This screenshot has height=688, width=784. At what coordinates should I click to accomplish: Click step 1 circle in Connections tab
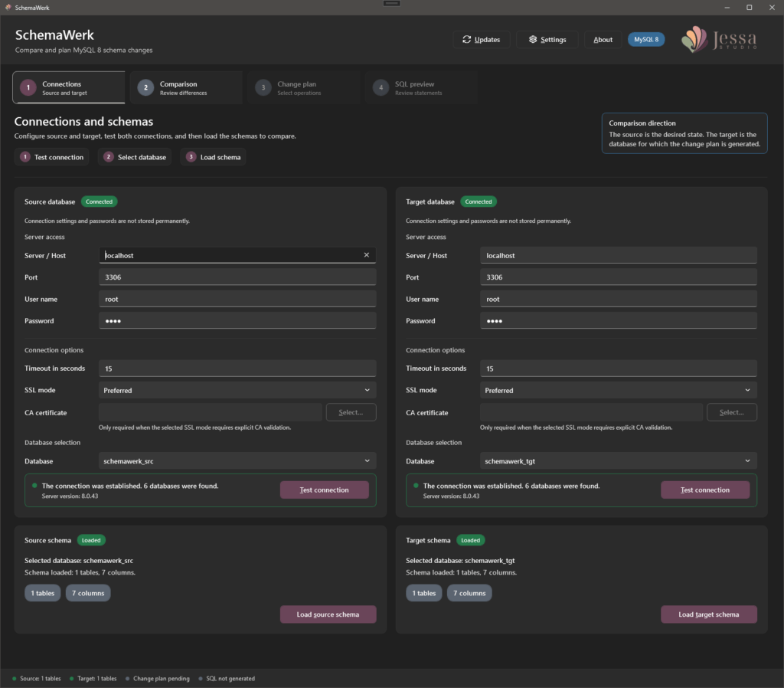point(28,87)
